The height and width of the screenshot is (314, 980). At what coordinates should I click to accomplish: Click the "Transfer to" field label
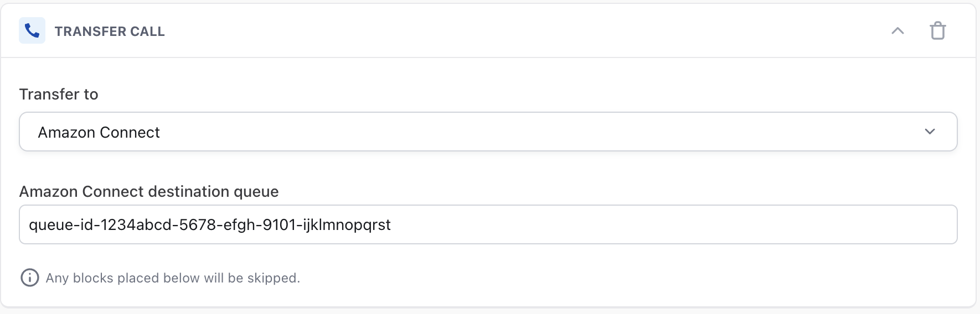pyautogui.click(x=59, y=95)
